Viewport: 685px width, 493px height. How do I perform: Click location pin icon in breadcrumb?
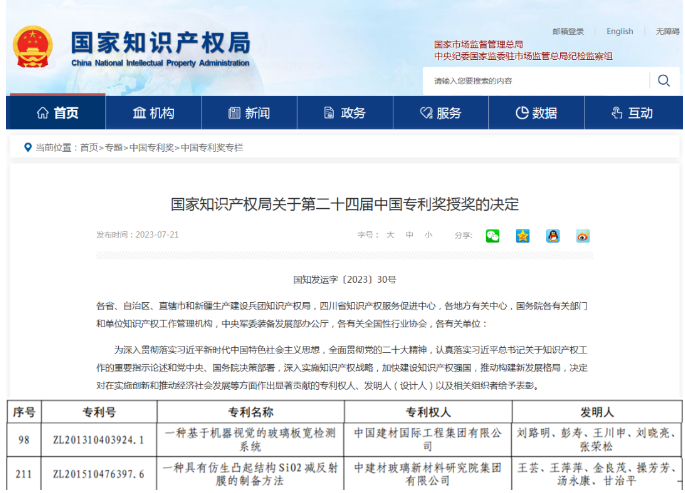click(x=27, y=148)
